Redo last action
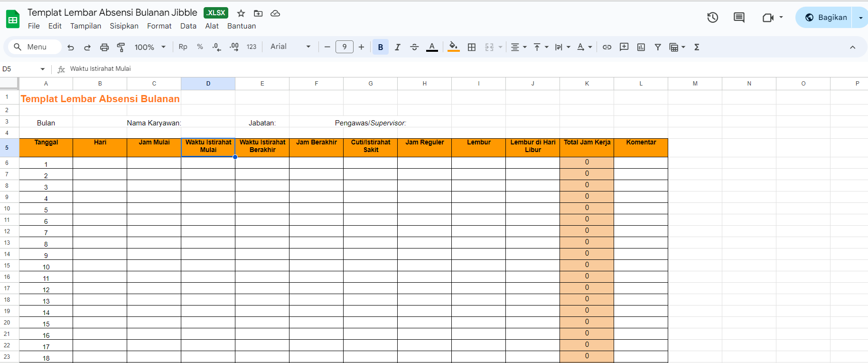 tap(87, 47)
